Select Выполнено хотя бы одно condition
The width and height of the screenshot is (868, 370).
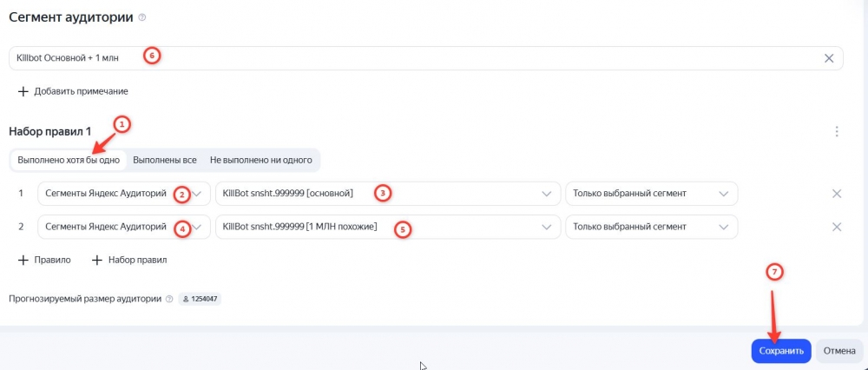(69, 160)
